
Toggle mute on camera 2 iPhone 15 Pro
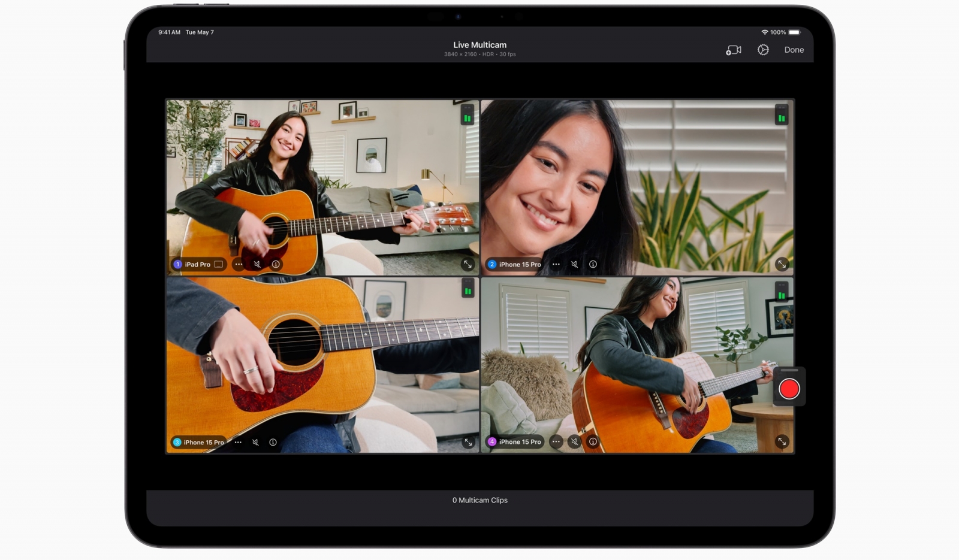pos(574,264)
